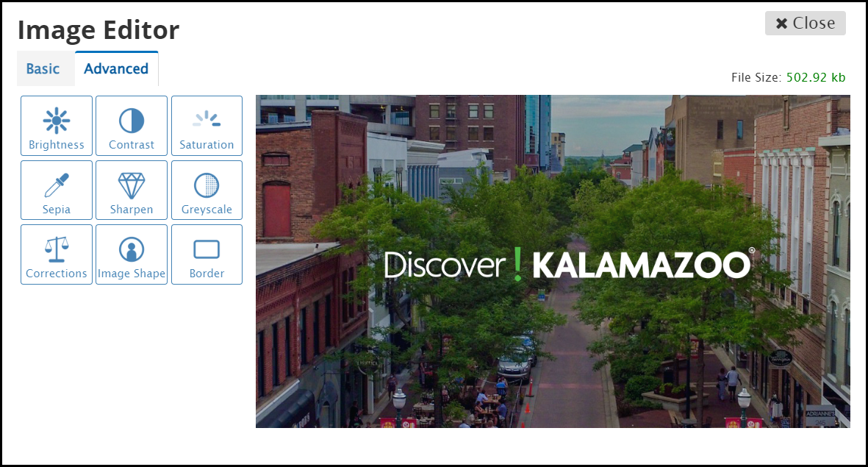The width and height of the screenshot is (868, 467).
Task: Apply the Sepia eyedropper effect
Action: click(57, 185)
